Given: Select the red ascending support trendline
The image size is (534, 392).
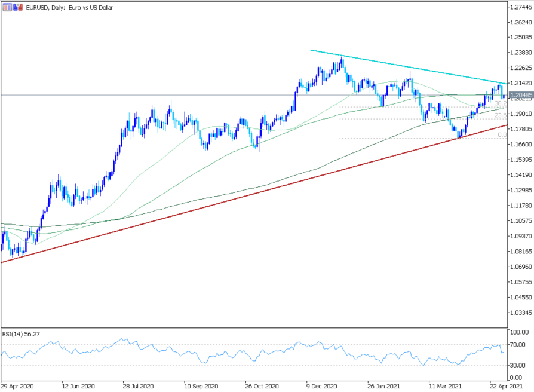Looking at the screenshot, I should 254,194.
